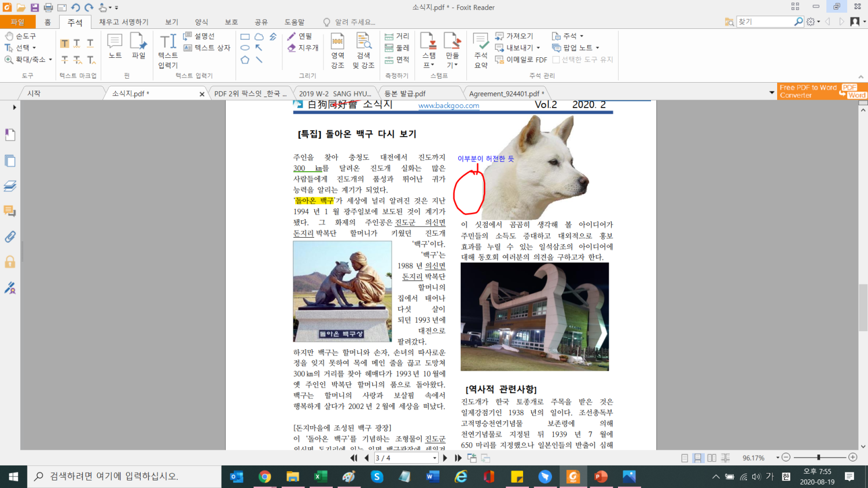Click the www.backgoo.com link

tap(448, 106)
